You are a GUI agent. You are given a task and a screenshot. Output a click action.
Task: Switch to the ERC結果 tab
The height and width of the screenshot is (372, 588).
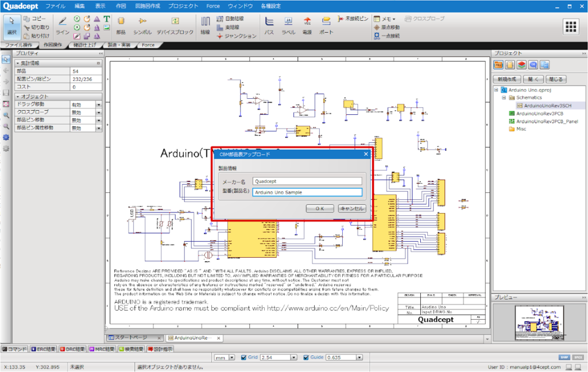coord(43,348)
